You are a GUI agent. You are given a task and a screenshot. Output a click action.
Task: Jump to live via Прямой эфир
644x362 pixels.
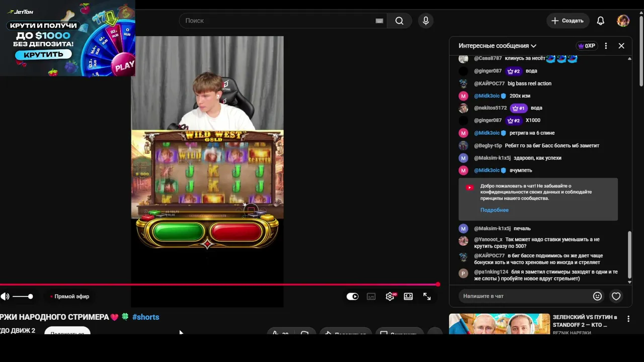[69, 297]
